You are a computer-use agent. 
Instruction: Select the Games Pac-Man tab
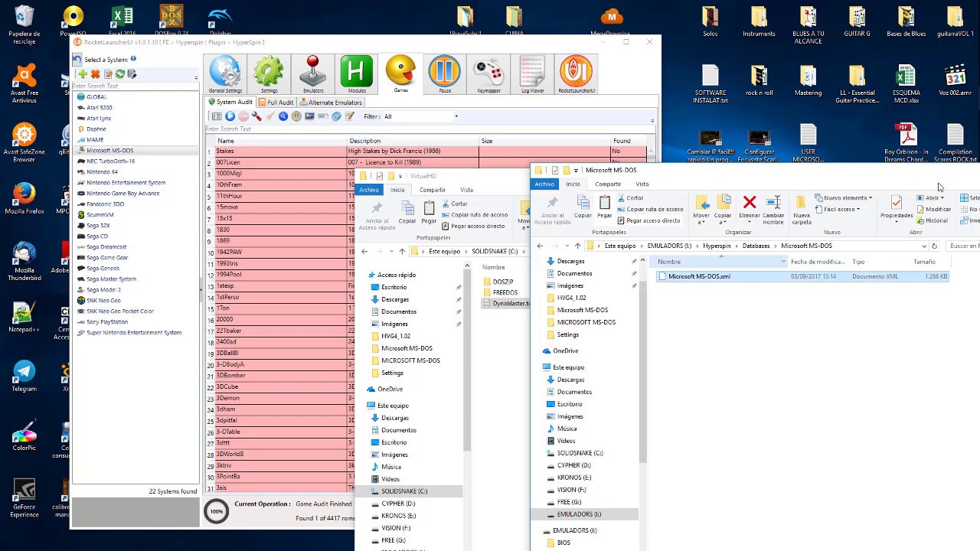[x=400, y=73]
